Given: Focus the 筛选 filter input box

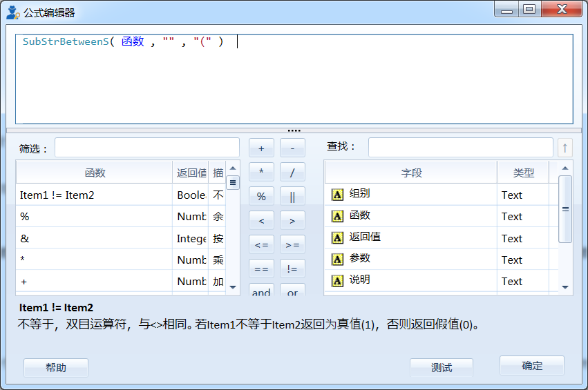Looking at the screenshot, I should [x=147, y=148].
